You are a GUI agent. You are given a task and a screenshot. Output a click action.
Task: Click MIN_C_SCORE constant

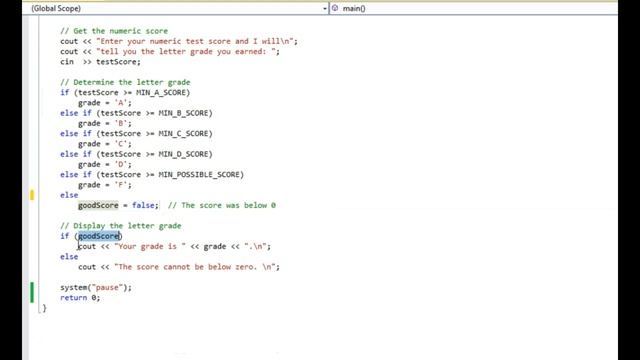point(183,133)
